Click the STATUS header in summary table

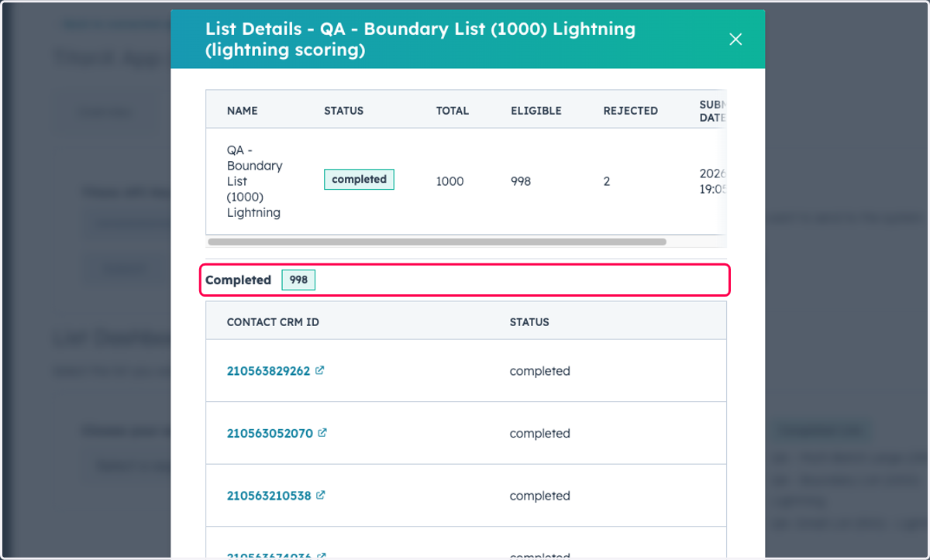[343, 111]
